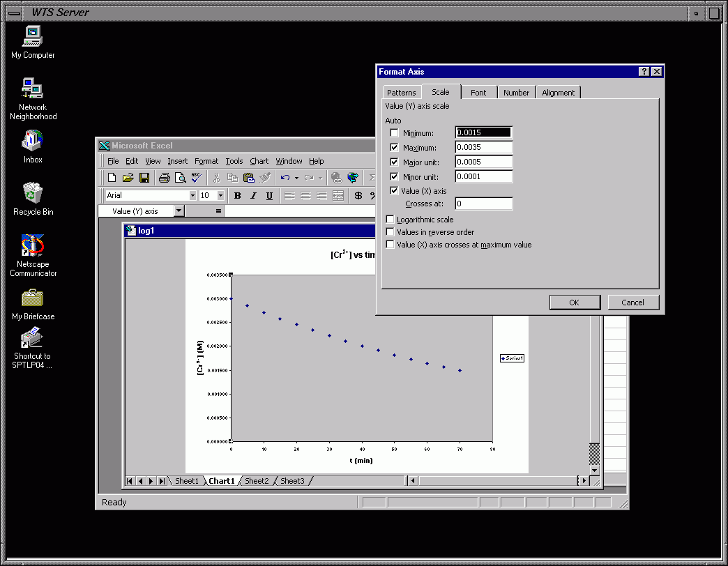Run the ABC spelling check
The image size is (728, 566).
[197, 178]
